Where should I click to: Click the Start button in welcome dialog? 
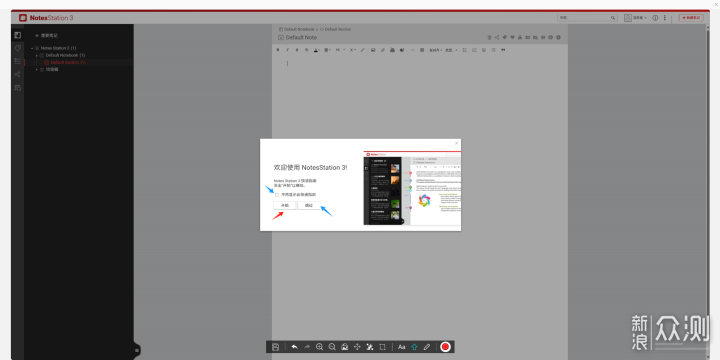point(285,206)
